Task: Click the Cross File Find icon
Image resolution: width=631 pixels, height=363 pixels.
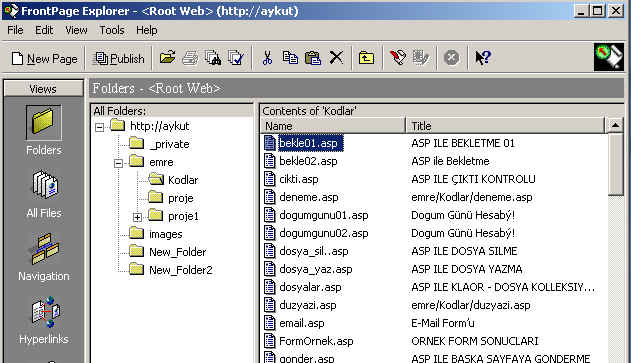Action: click(x=213, y=58)
